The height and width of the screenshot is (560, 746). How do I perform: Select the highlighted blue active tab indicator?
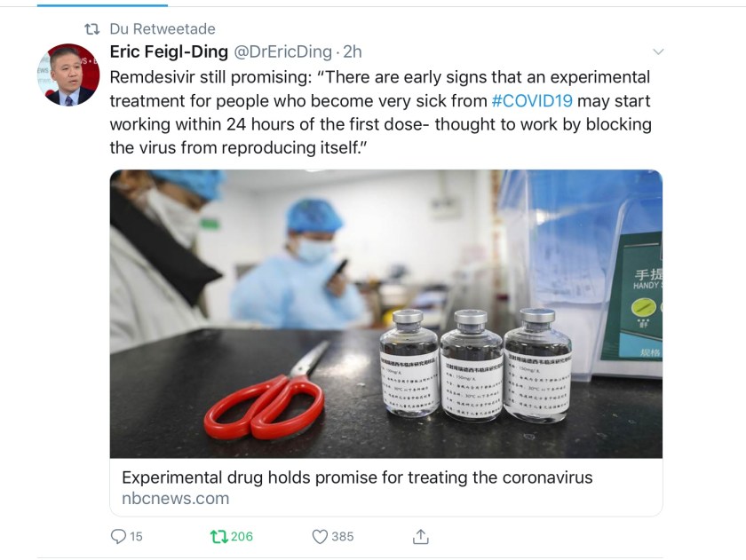tap(102, 5)
